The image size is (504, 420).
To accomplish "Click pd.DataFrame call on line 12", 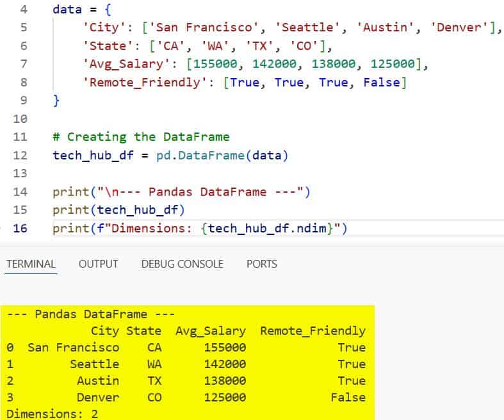I will [x=222, y=156].
